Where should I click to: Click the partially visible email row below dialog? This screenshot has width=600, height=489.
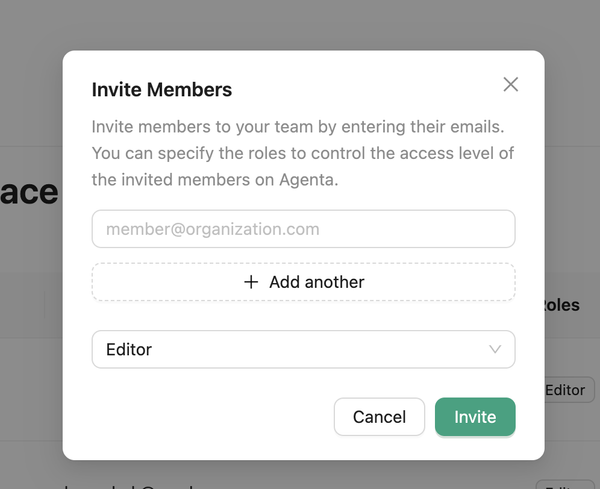[x=130, y=484]
